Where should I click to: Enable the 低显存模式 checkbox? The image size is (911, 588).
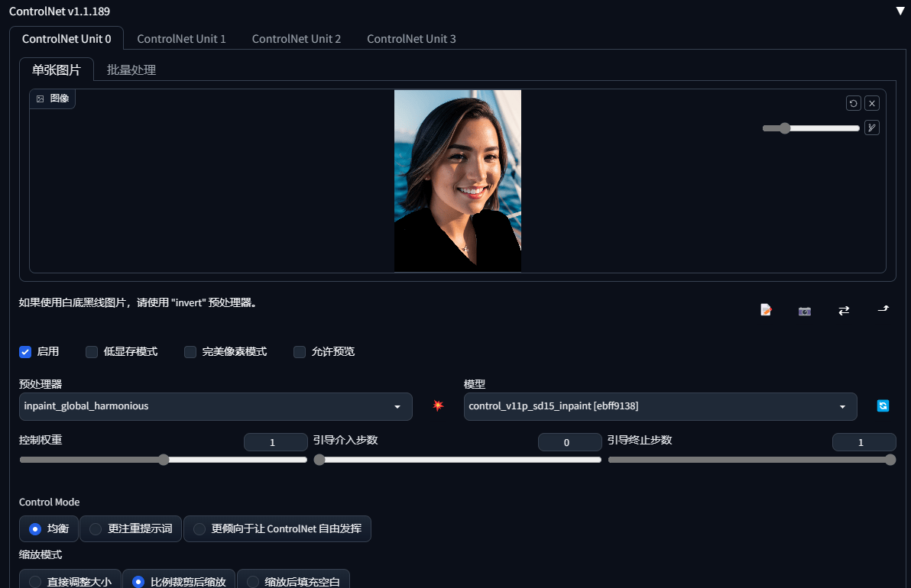click(91, 352)
